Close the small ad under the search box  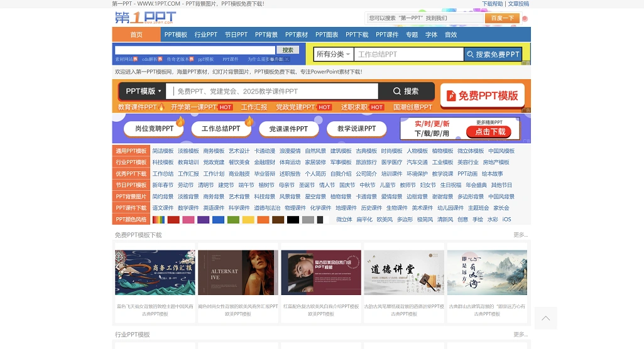[287, 60]
